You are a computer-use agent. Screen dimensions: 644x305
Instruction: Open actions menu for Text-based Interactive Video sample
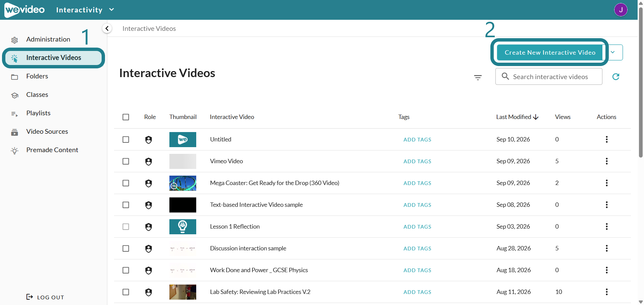click(x=606, y=205)
